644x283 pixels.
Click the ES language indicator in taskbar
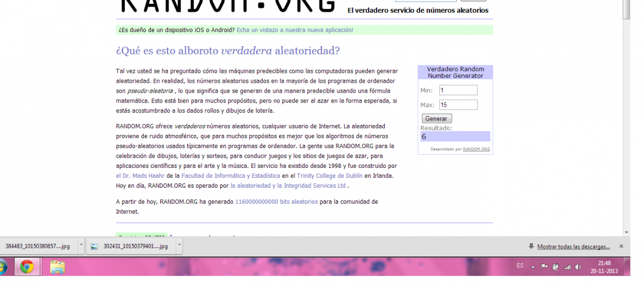[x=520, y=265]
